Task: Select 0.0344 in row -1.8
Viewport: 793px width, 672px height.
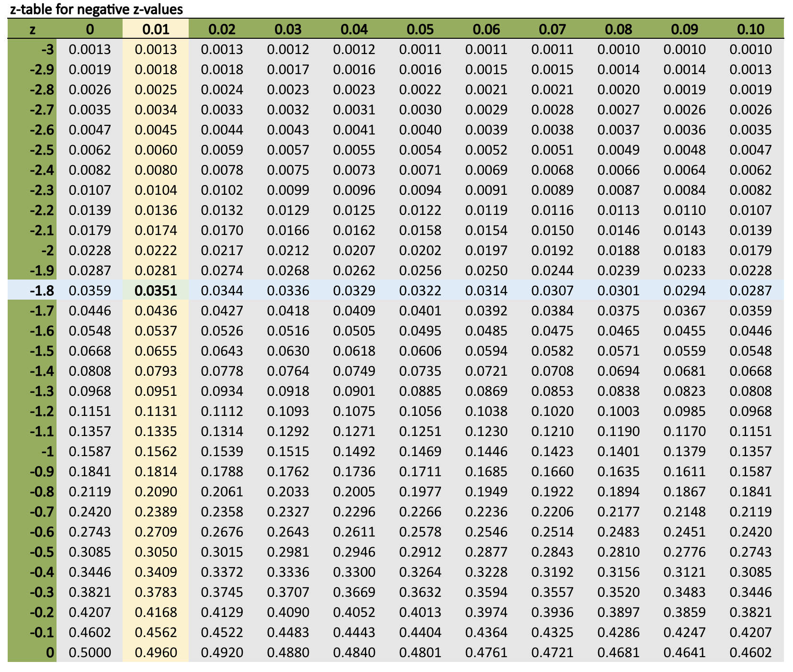Action: [222, 291]
